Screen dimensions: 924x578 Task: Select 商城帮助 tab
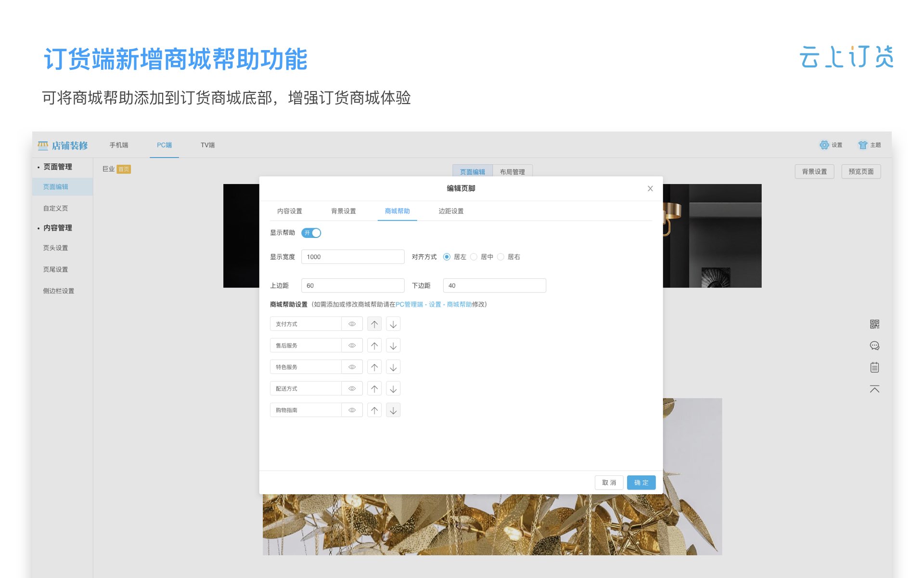[398, 211]
